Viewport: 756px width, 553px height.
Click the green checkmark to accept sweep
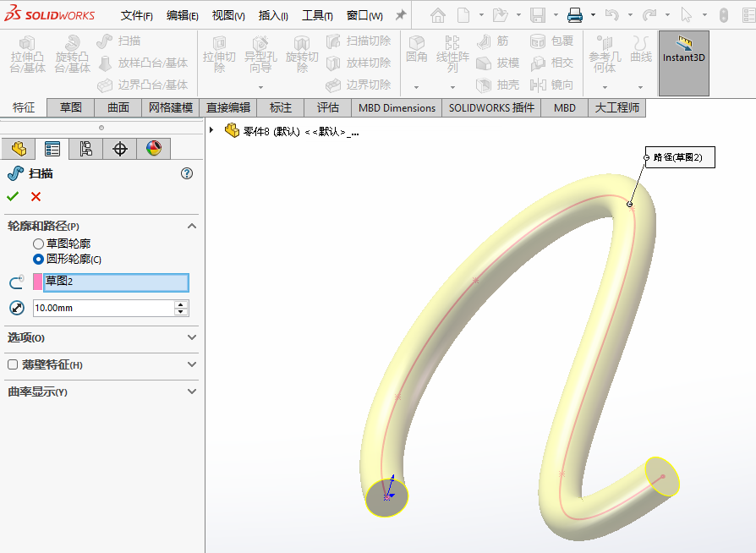pyautogui.click(x=13, y=197)
